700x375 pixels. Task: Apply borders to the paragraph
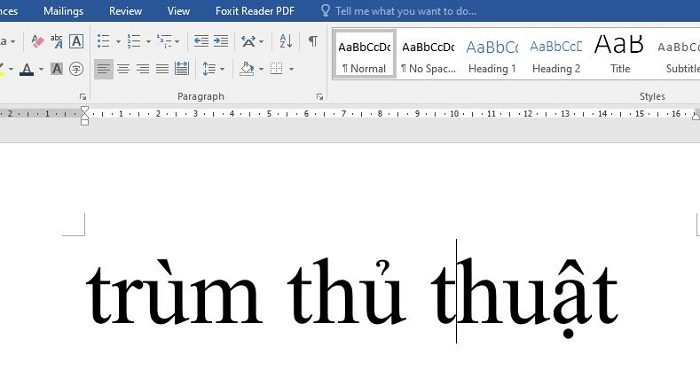[277, 69]
